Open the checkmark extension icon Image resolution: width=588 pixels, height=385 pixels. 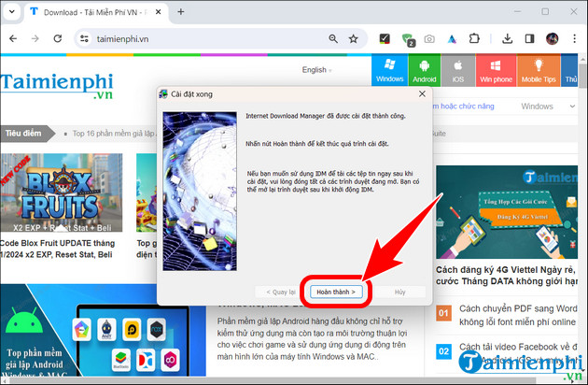coord(385,38)
